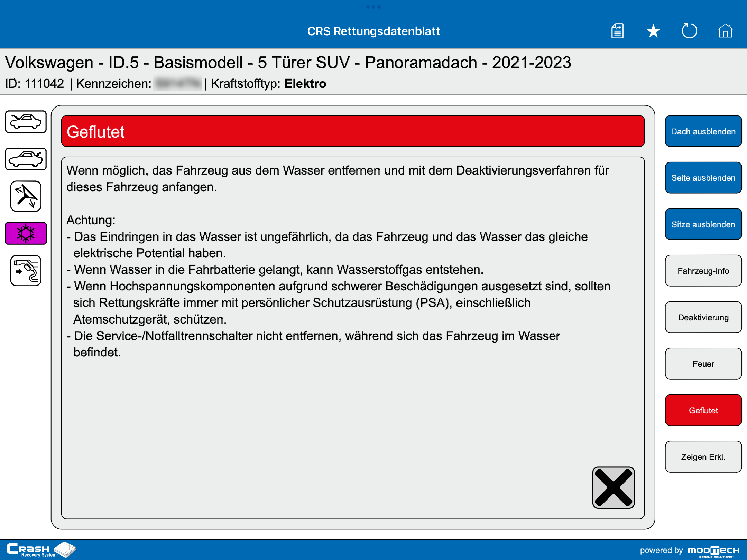
Task: Click the powered by Moditech logo
Action: click(690, 551)
